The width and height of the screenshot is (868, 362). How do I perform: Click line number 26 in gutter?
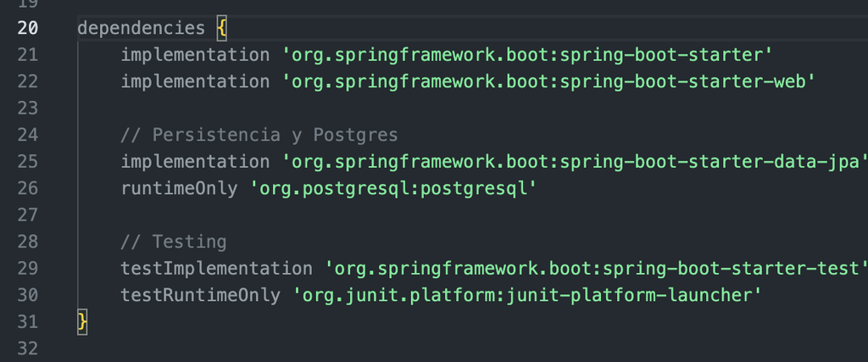(28, 189)
